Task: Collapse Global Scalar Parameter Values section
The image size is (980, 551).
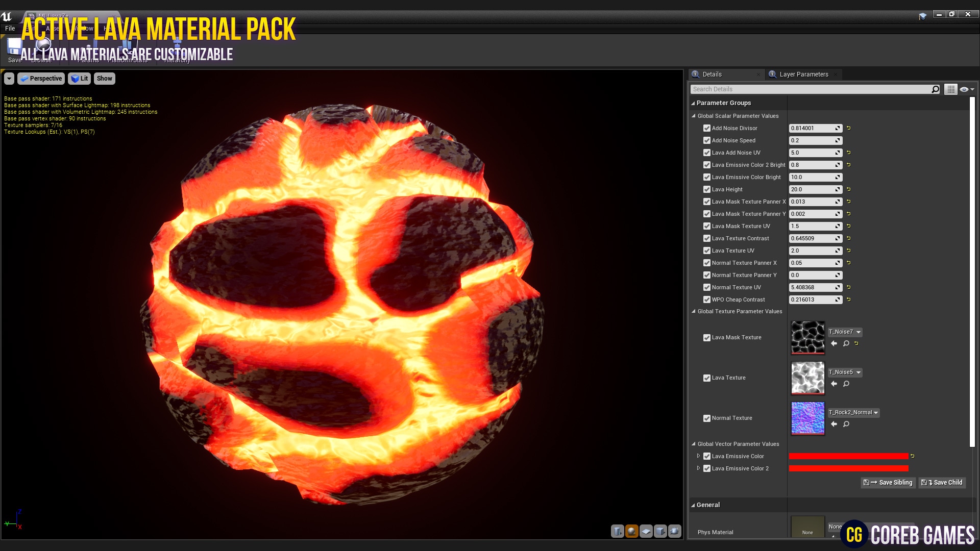Action: (693, 116)
